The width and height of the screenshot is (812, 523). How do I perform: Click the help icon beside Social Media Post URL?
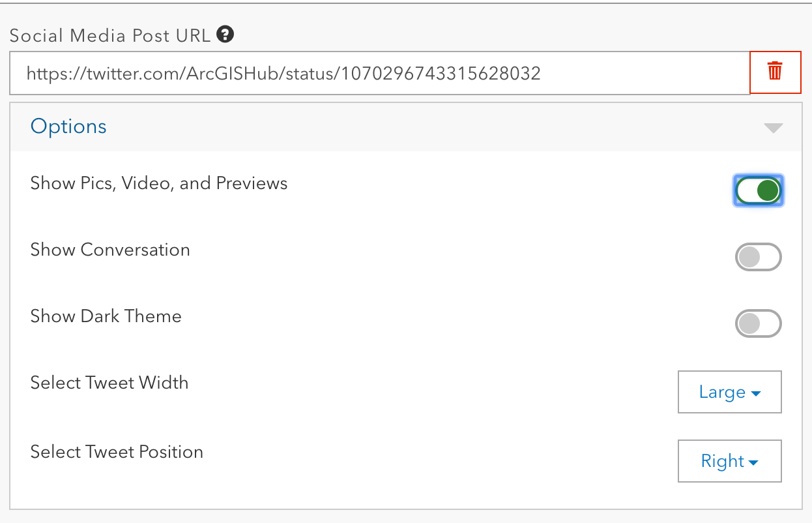click(x=225, y=35)
